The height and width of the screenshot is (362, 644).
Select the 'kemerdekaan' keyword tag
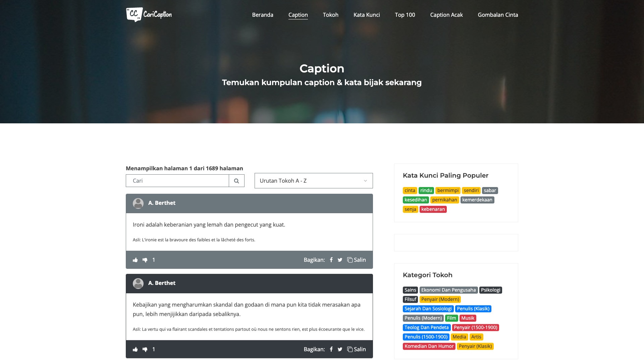click(x=477, y=200)
